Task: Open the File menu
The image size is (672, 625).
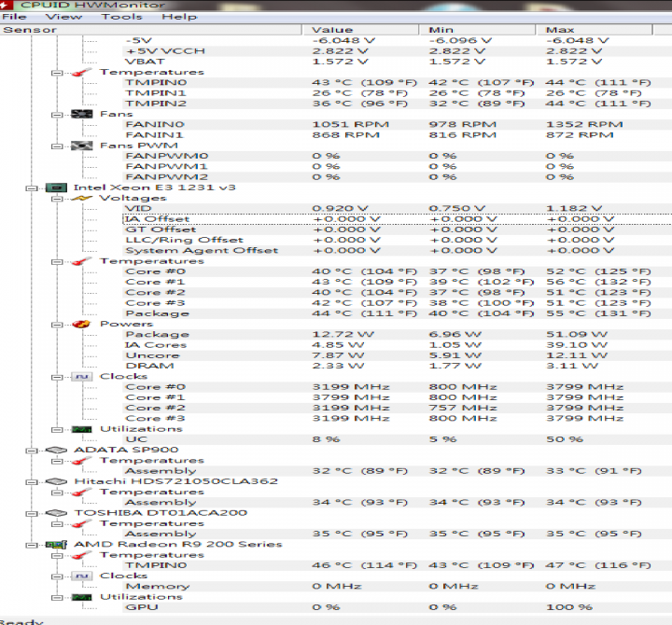Action: coord(14,17)
